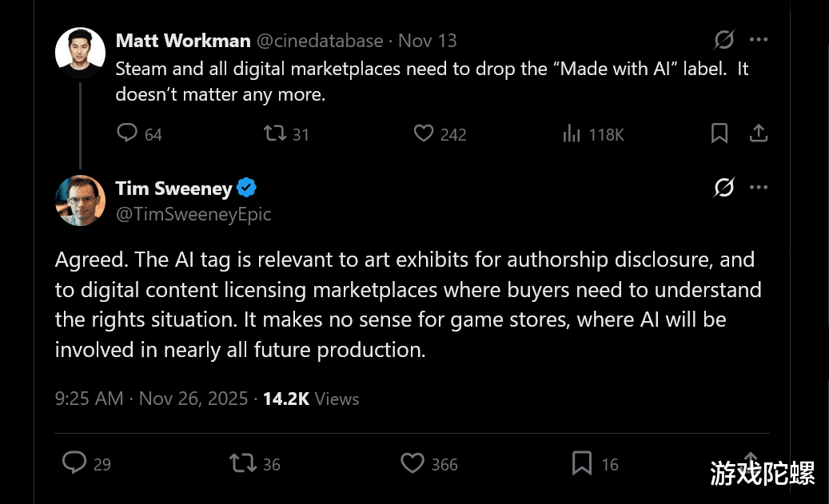829x504 pixels.
Task: Reply to Tim Sweeney's post
Action: pos(74,462)
